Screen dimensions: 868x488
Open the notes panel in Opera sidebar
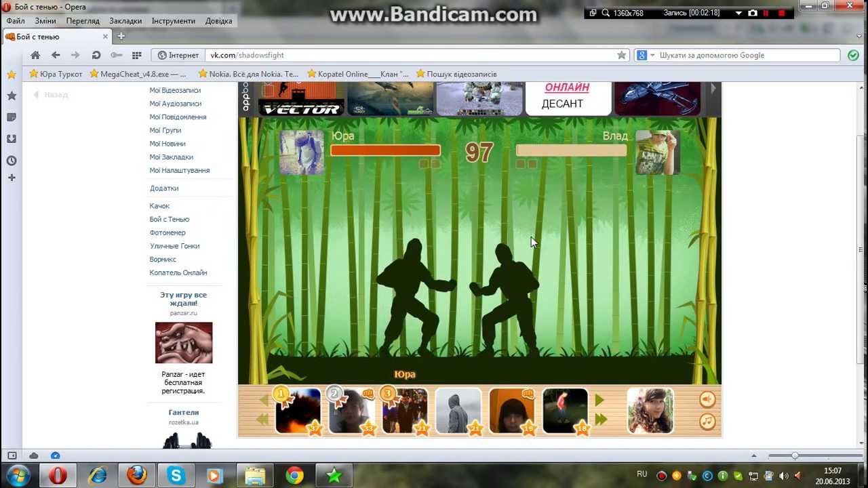(12, 117)
